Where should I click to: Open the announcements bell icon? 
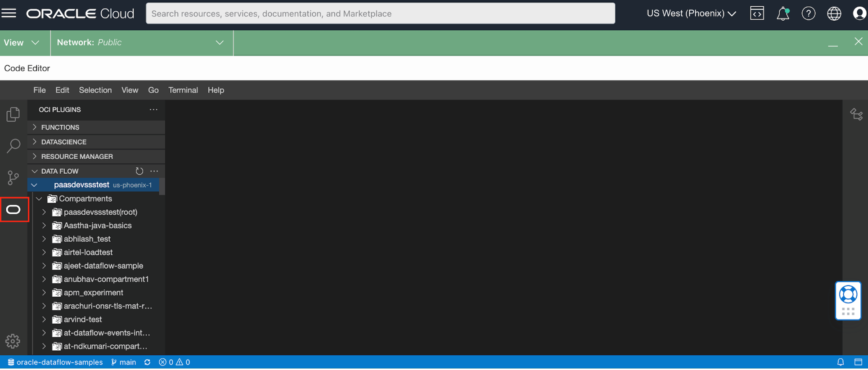coord(783,14)
